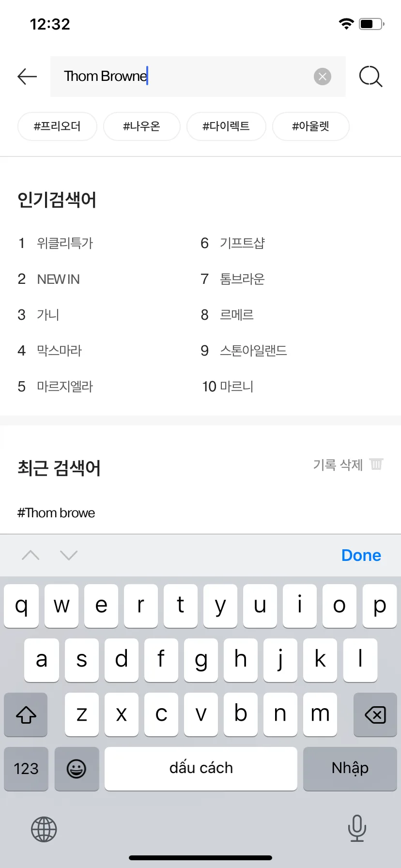Viewport: 401px width, 868px height.
Task: Tap Done above the keyboard
Action: [361, 555]
